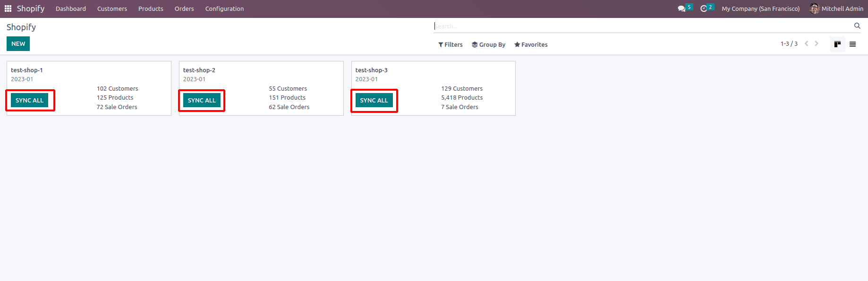The width and height of the screenshot is (868, 281).
Task: Click '62 Sale Orders' on test-shop-2
Action: (x=289, y=107)
